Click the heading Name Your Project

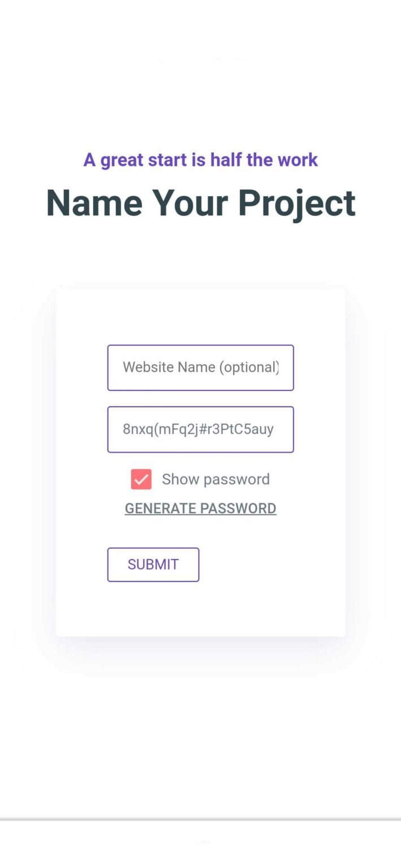(200, 203)
